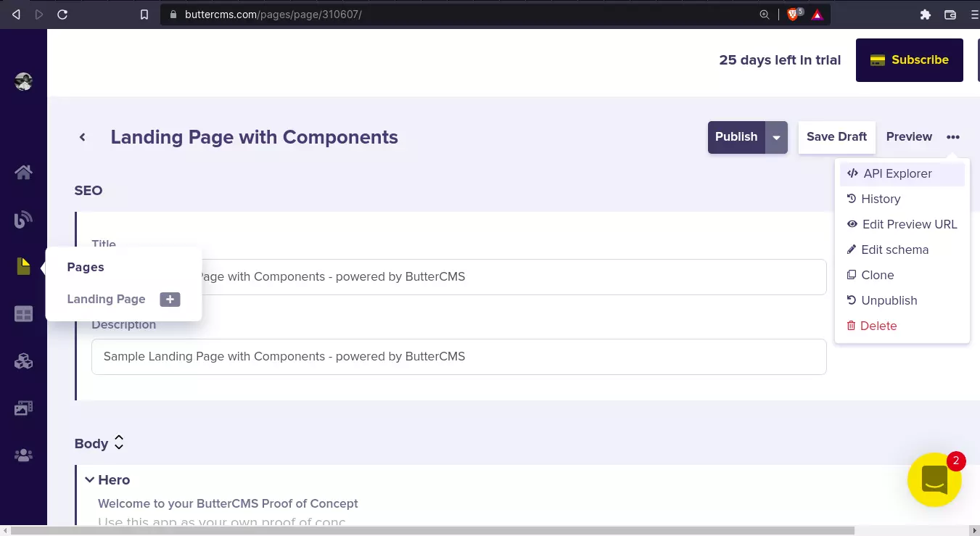Click the SEO Title input field

click(458, 277)
